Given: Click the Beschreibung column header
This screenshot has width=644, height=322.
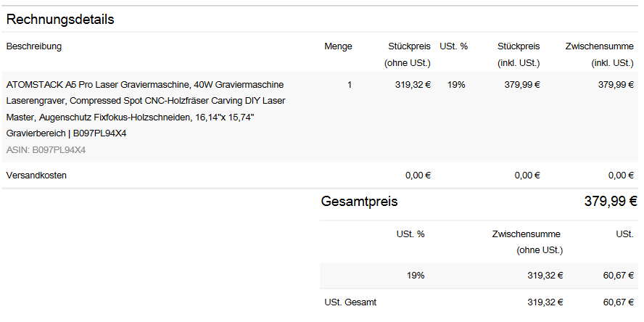Looking at the screenshot, I should (x=34, y=46).
